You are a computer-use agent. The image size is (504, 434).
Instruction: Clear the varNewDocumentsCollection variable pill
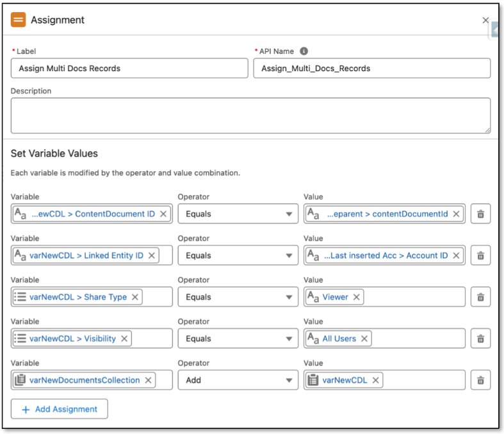pos(148,380)
